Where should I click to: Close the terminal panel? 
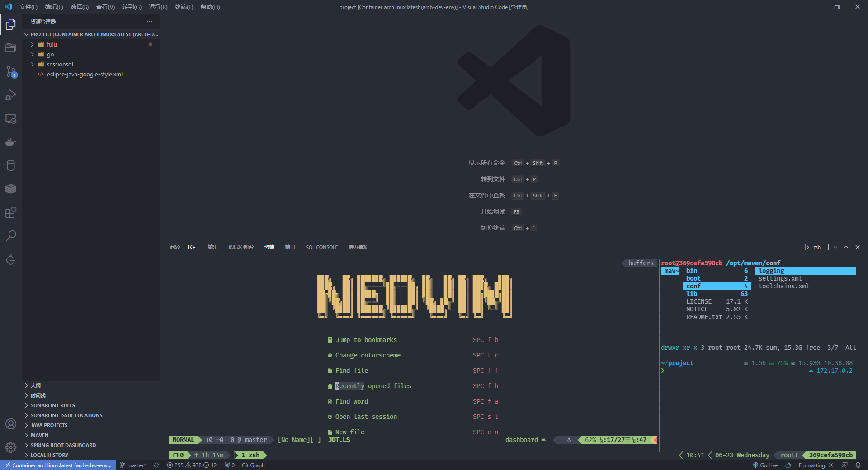(858, 247)
